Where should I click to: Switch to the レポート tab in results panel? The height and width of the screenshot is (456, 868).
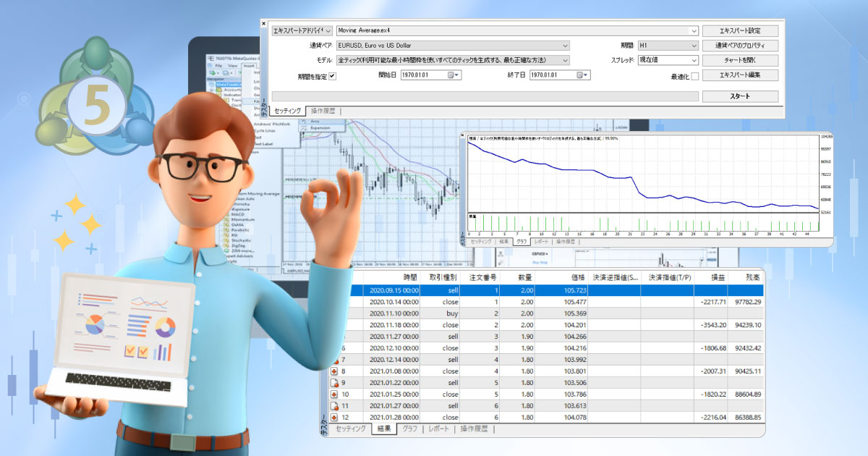(x=440, y=429)
